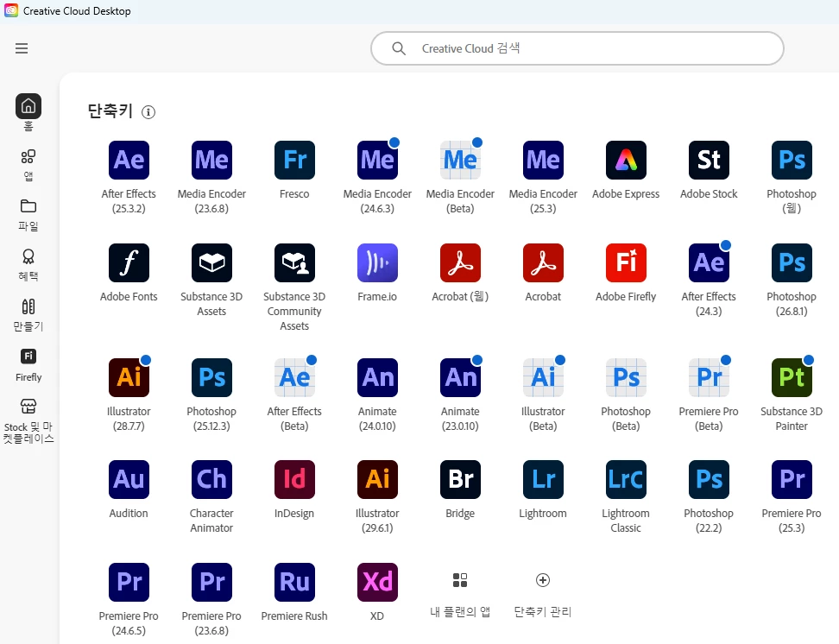Launch Media Encoder (25.3)
The width and height of the screenshot is (839, 644).
[x=543, y=160]
